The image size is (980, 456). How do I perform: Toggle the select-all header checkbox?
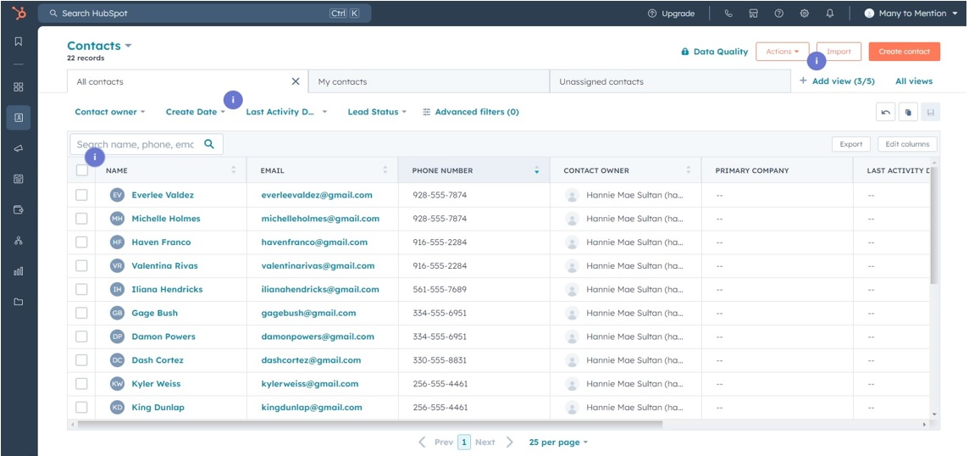click(82, 170)
